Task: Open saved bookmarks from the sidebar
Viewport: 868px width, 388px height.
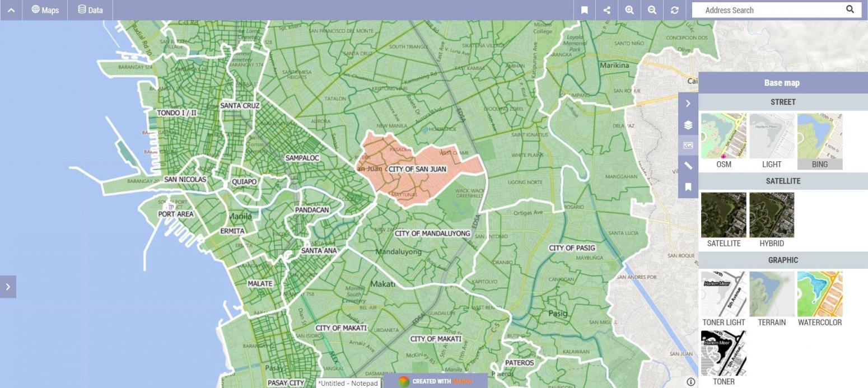Action: (x=688, y=186)
